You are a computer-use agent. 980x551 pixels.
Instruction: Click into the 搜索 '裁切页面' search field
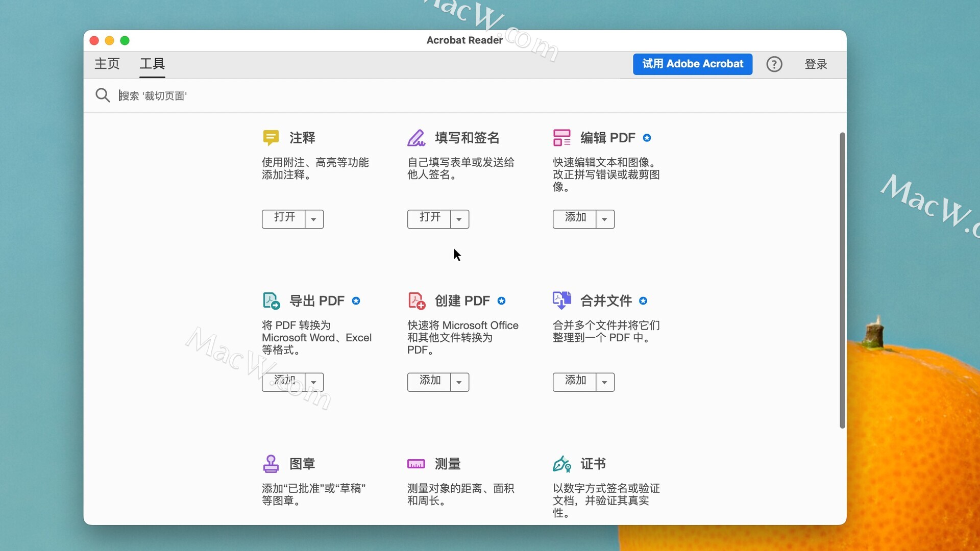pyautogui.click(x=480, y=96)
